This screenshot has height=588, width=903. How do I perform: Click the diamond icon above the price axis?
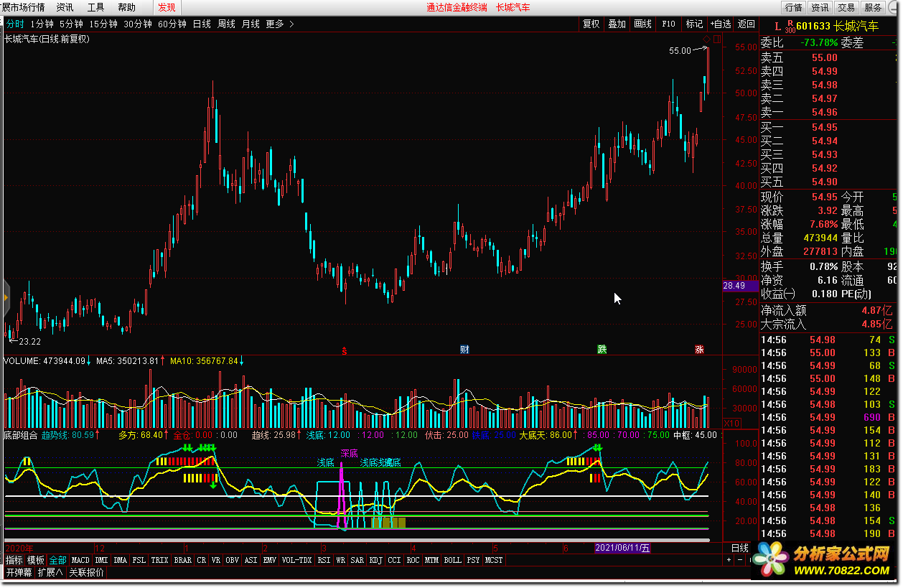tap(706, 39)
